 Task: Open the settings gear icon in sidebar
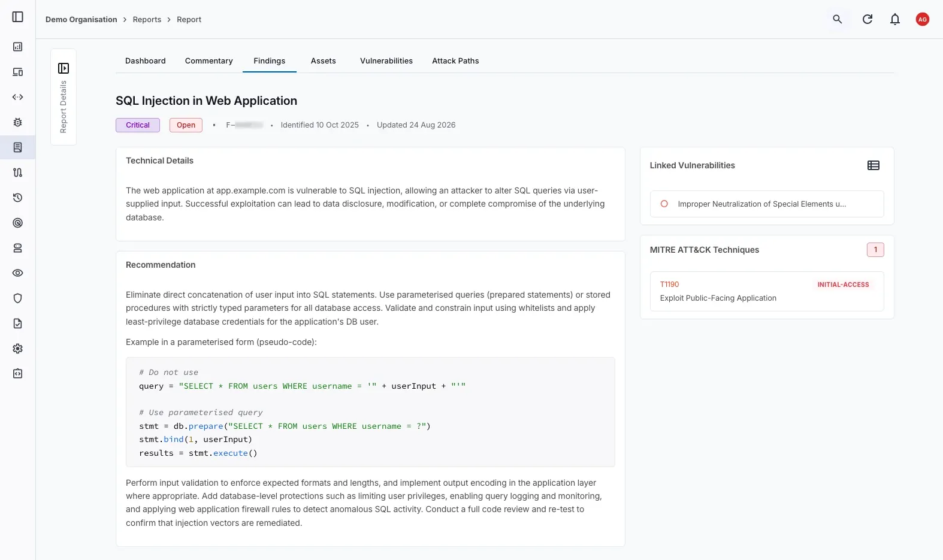tap(18, 349)
